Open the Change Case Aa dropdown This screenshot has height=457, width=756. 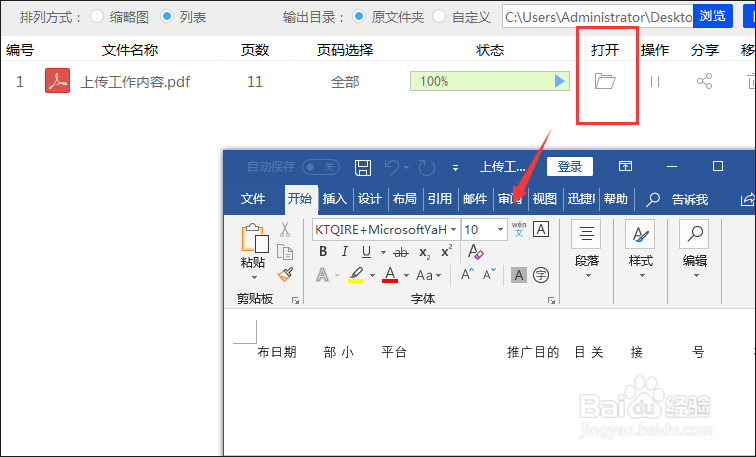pyautogui.click(x=428, y=275)
